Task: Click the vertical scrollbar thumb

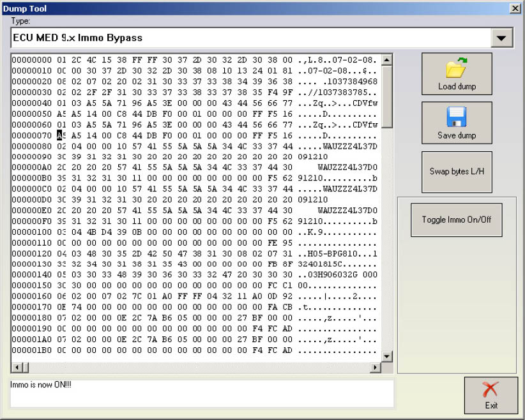Action: click(386, 96)
